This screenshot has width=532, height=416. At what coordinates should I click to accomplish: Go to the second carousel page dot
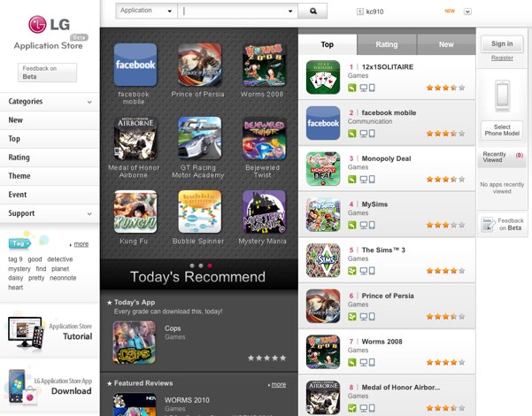[201, 266]
